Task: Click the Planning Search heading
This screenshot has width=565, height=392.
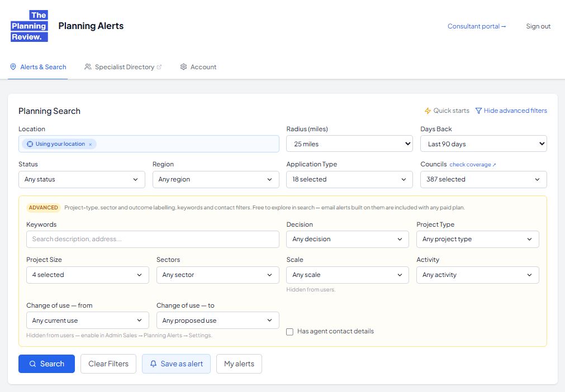Action: tap(49, 111)
